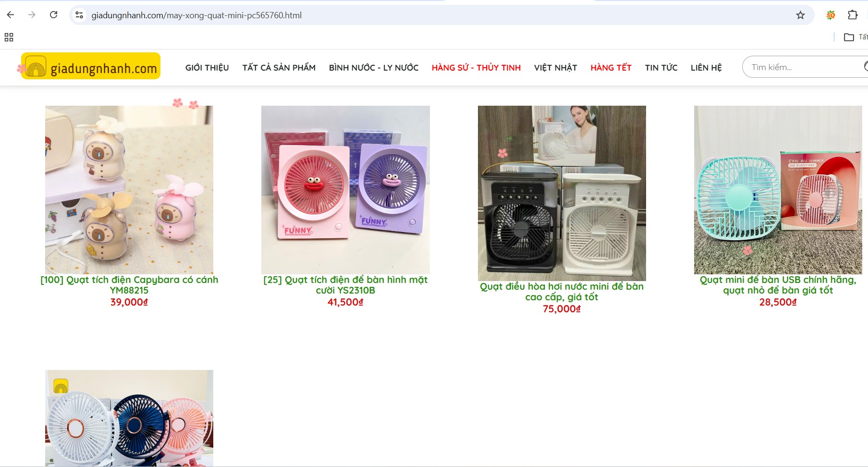
Task: Select the HÀNG TẾT menu item
Action: [611, 68]
